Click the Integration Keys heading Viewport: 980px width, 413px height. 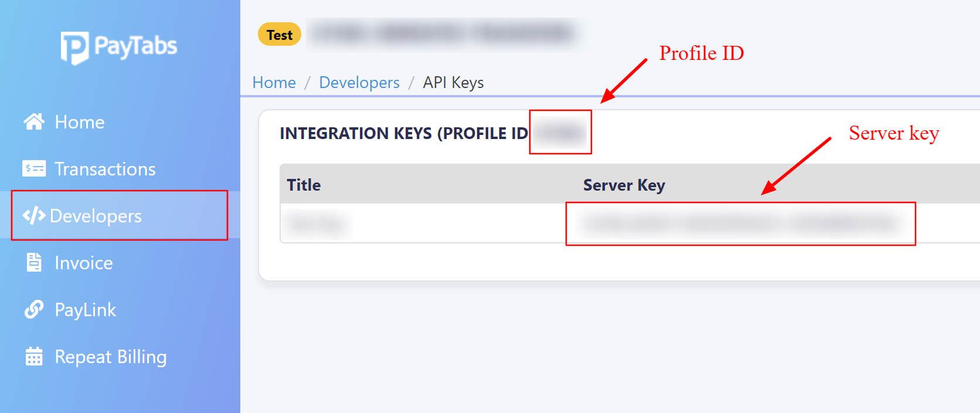pyautogui.click(x=404, y=134)
